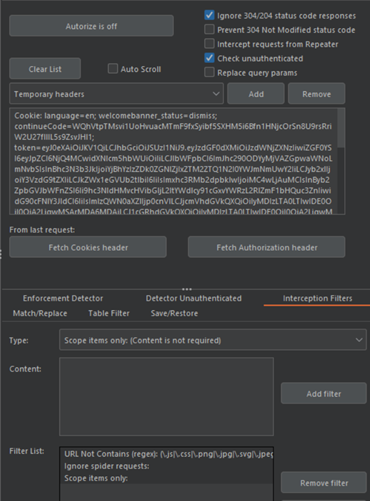Image resolution: width=370 pixels, height=501 pixels.
Task: Turn on Autorize with the toggle button
Action: tap(91, 26)
